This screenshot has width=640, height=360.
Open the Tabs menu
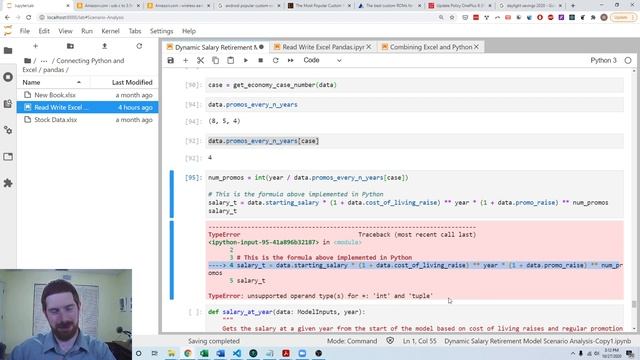[135, 31]
